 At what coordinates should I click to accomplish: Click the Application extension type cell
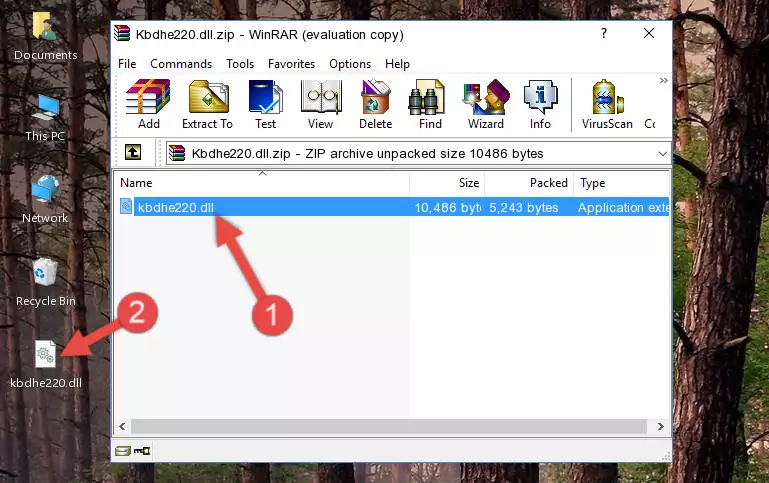(623, 208)
